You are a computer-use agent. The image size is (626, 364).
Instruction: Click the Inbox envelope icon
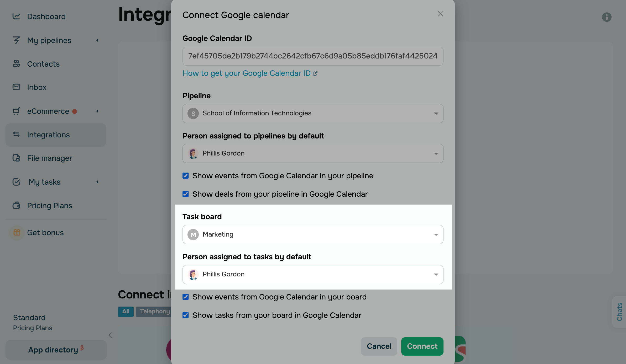tap(16, 87)
